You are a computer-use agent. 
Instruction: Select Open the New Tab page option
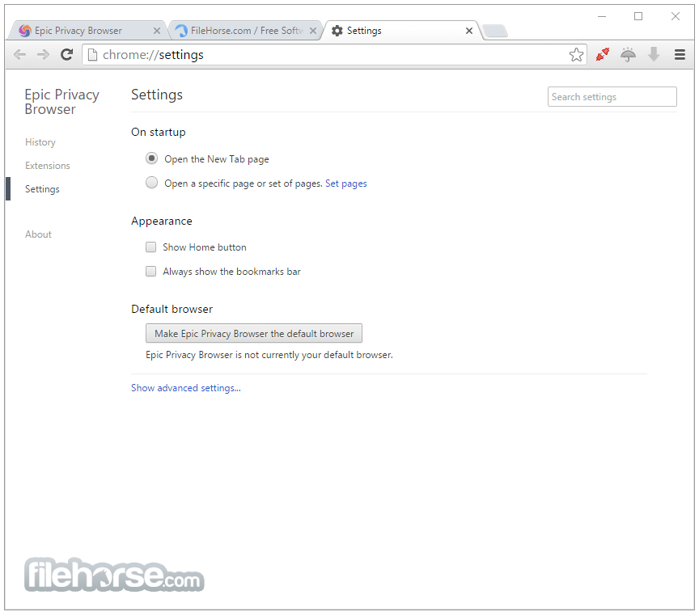tap(151, 158)
